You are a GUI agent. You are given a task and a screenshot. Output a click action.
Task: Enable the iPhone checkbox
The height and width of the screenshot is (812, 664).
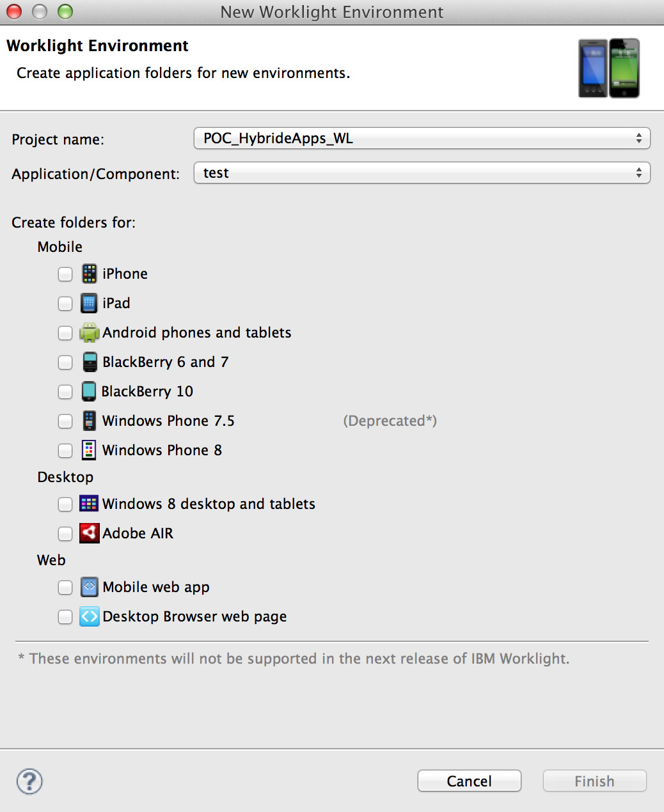pos(65,274)
